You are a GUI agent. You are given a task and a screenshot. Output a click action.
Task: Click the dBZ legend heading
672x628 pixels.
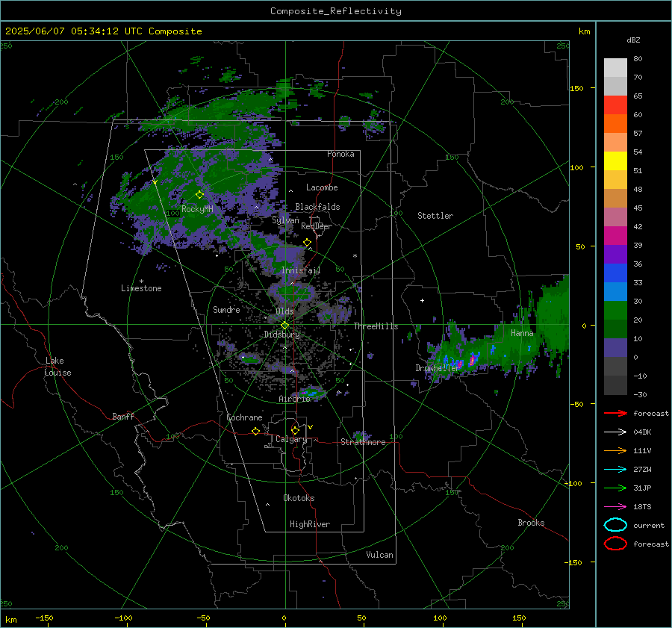(x=633, y=40)
